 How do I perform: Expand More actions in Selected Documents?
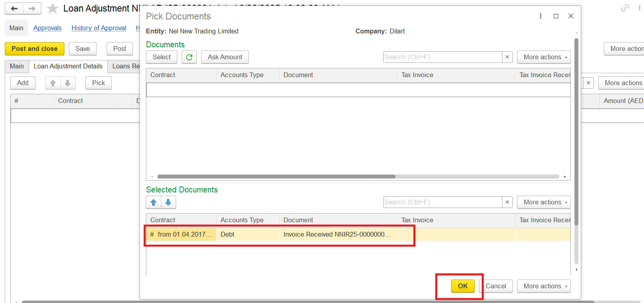pyautogui.click(x=543, y=202)
